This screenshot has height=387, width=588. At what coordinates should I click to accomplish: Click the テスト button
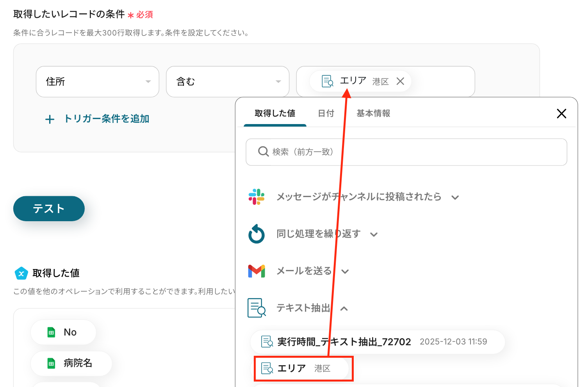click(49, 209)
